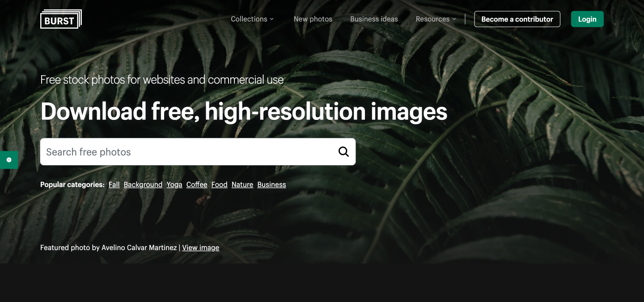Click the Burst logo
This screenshot has height=302, width=644.
pyautogui.click(x=61, y=19)
